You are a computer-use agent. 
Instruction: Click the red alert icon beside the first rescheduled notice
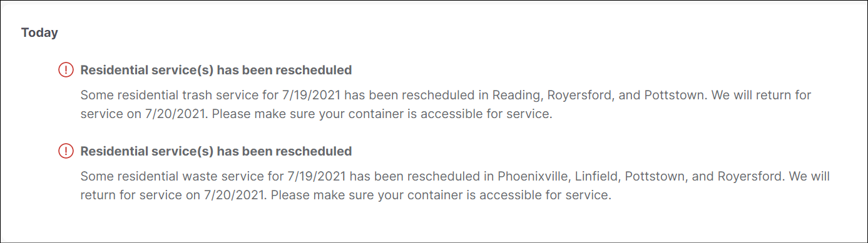pyautogui.click(x=66, y=70)
